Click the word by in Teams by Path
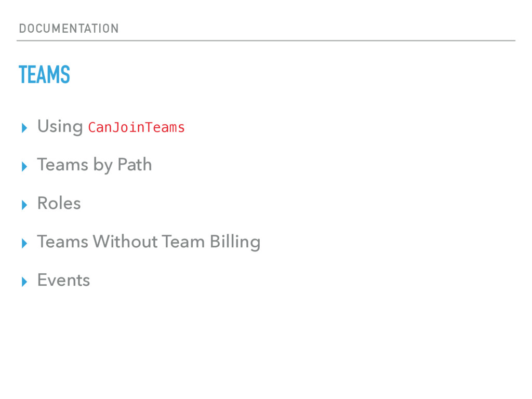 (x=103, y=166)
